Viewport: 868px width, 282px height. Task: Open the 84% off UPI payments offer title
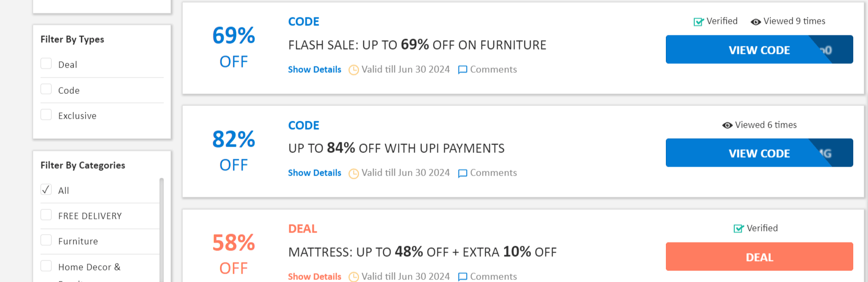pyautogui.click(x=396, y=149)
